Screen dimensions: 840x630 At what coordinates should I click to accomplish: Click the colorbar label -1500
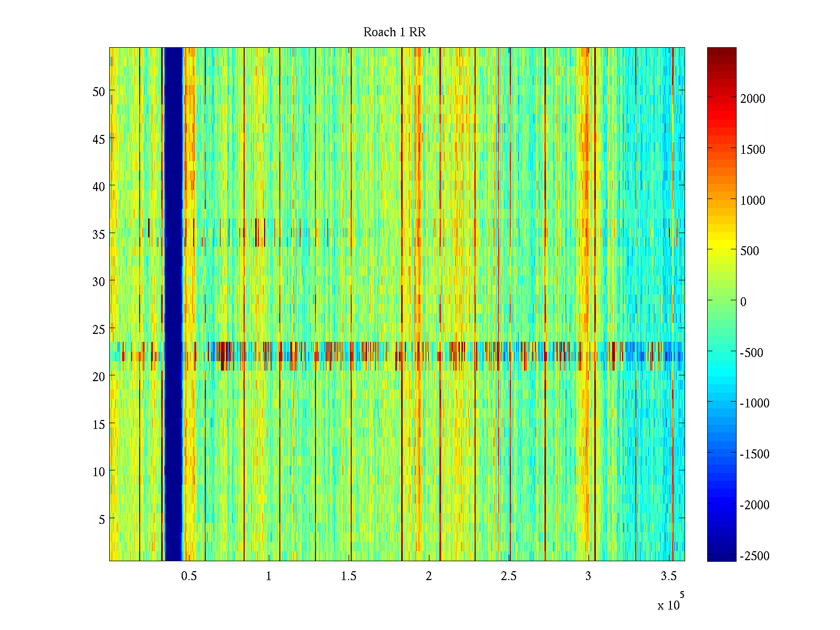pos(754,454)
